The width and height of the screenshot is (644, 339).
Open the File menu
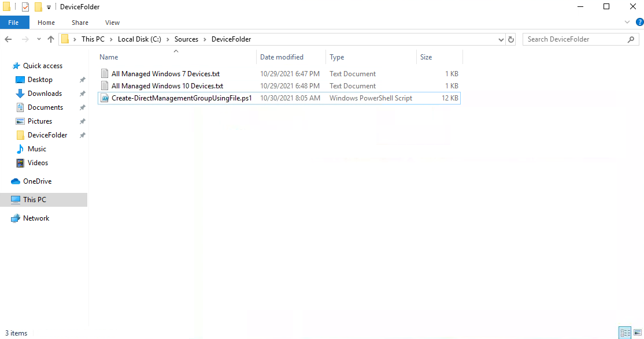(x=13, y=23)
